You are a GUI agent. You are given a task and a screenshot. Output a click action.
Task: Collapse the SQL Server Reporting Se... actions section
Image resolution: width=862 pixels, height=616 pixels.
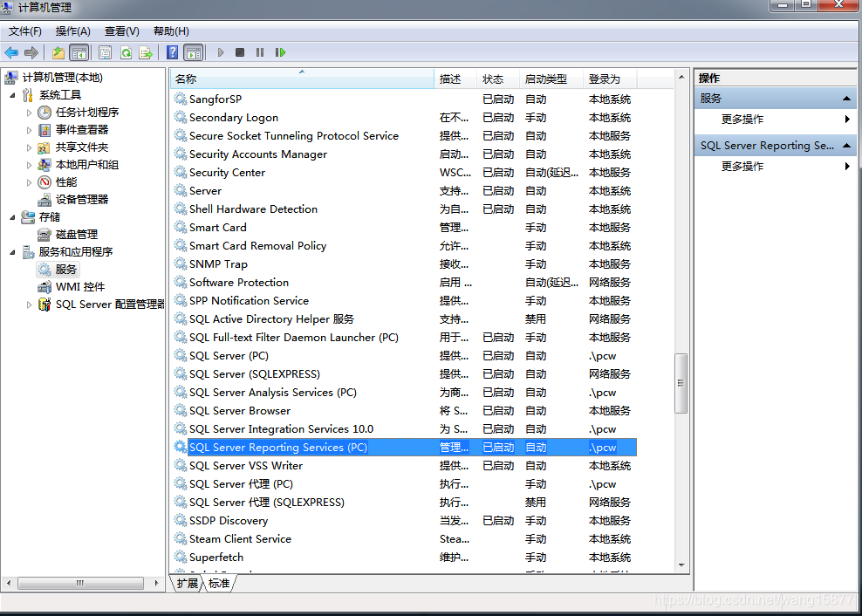846,146
